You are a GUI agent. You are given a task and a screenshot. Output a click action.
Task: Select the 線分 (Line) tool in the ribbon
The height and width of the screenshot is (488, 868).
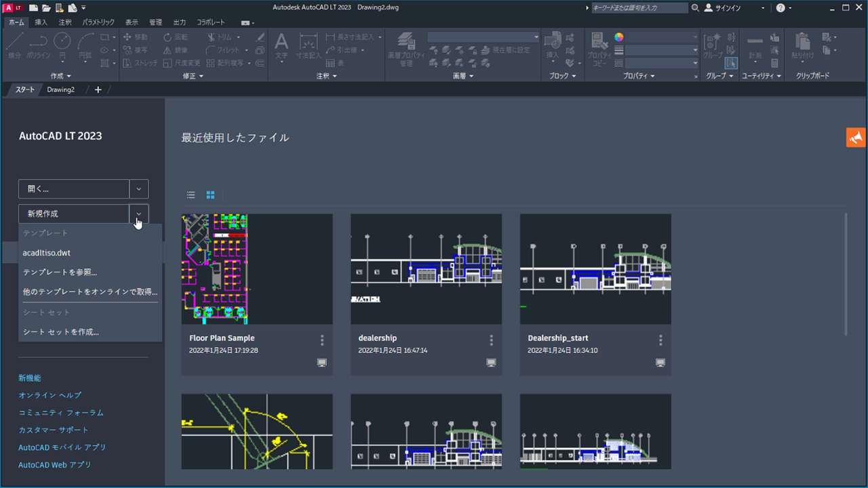point(14,45)
